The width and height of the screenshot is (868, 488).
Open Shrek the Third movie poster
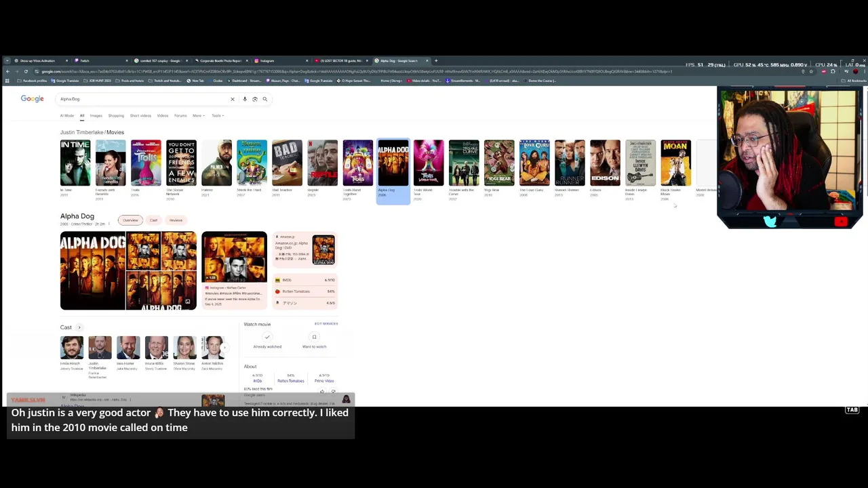(252, 163)
